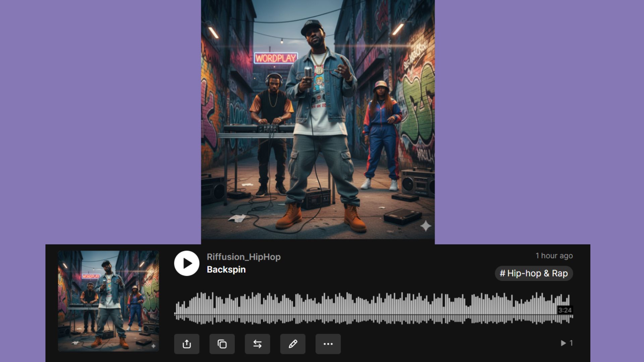The width and height of the screenshot is (644, 362).
Task: Open the small Backspin thumbnail
Action: (108, 301)
